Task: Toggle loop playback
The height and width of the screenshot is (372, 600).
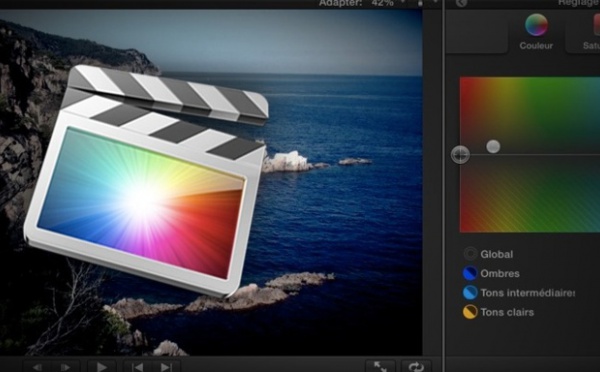Action: (416, 366)
